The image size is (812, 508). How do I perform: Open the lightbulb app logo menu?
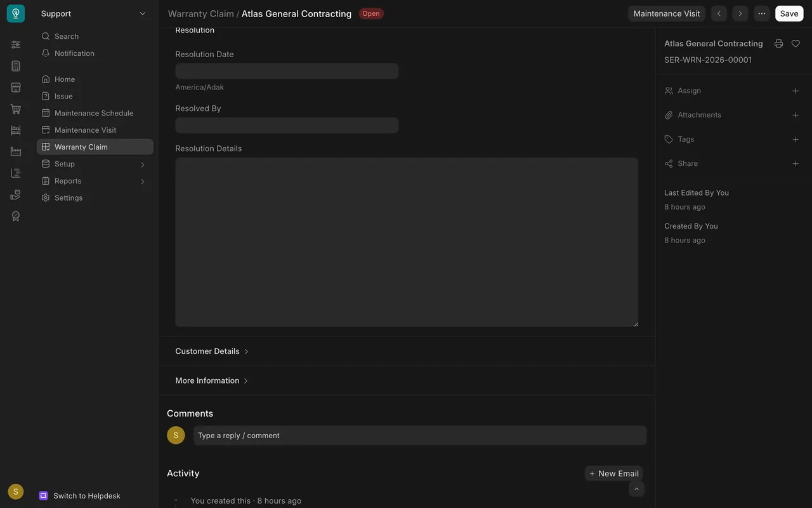16,13
